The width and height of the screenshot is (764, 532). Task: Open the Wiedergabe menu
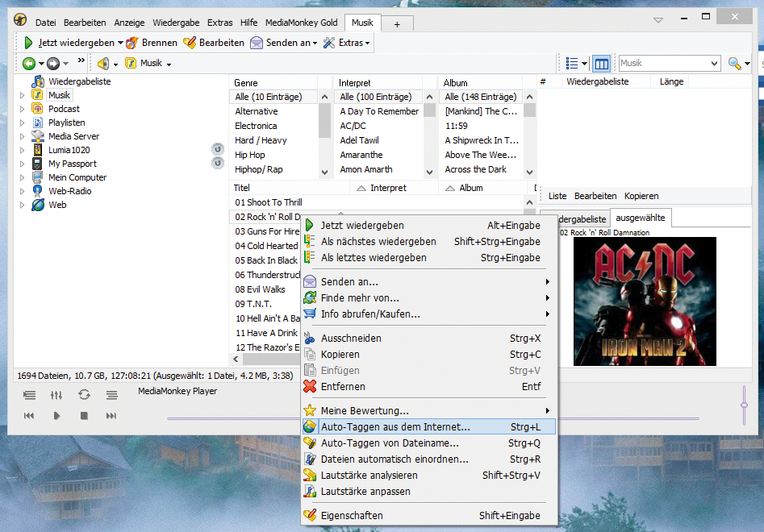pos(176,23)
